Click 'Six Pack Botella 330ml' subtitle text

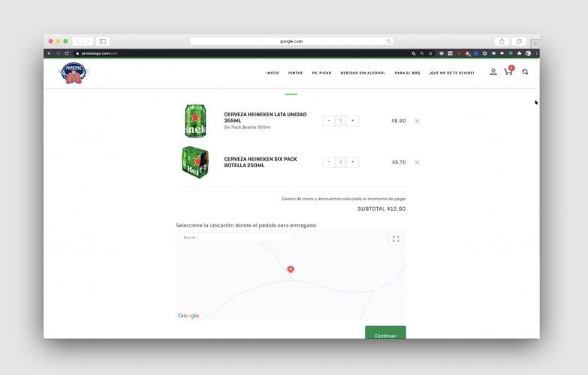tap(247, 127)
